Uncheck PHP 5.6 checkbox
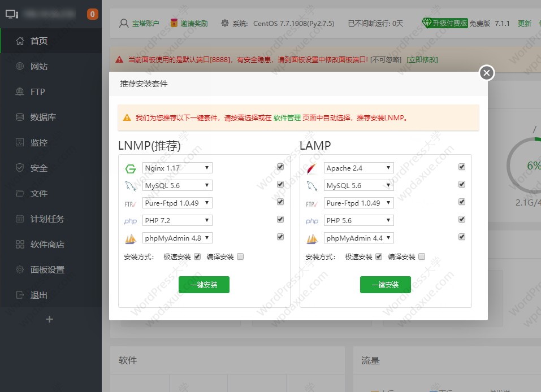Screen dimensions: 541x392 (x=462, y=219)
